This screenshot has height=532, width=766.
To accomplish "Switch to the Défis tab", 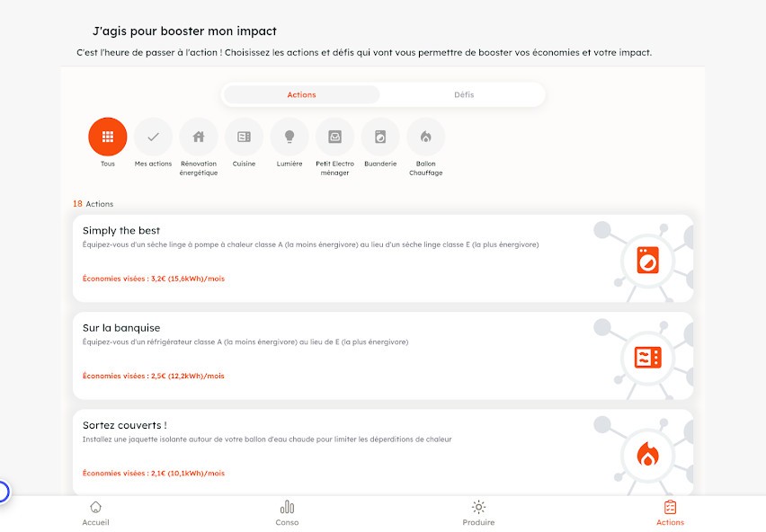I will pos(464,94).
